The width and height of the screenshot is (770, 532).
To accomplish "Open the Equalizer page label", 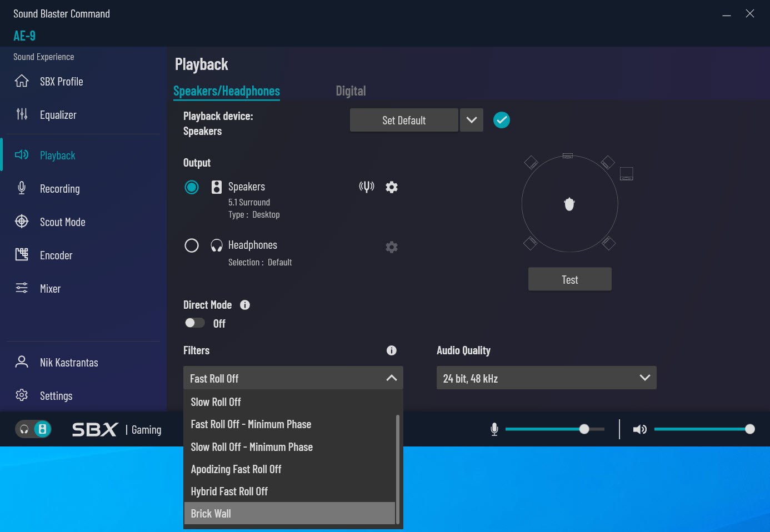I will tap(58, 115).
